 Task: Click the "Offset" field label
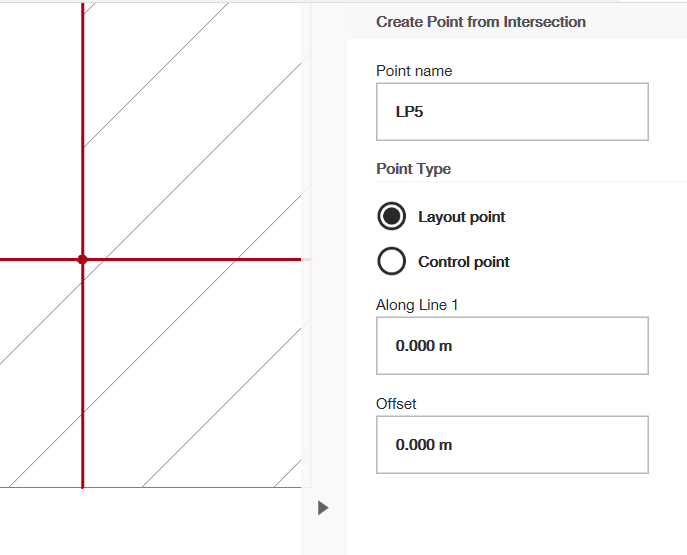click(x=396, y=404)
